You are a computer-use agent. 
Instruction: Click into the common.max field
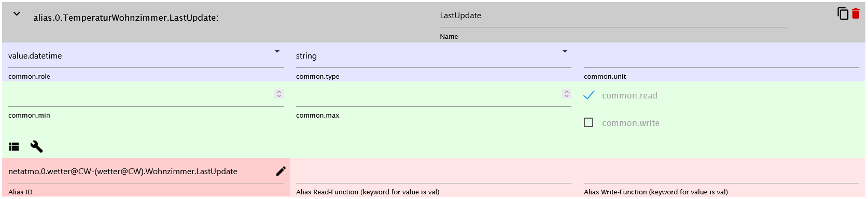428,94
